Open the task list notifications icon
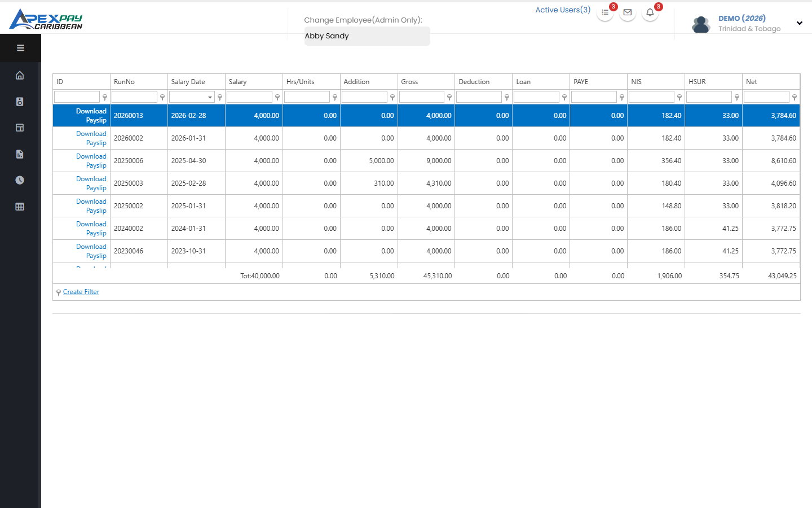Screen dimensions: 812x508 point(605,12)
